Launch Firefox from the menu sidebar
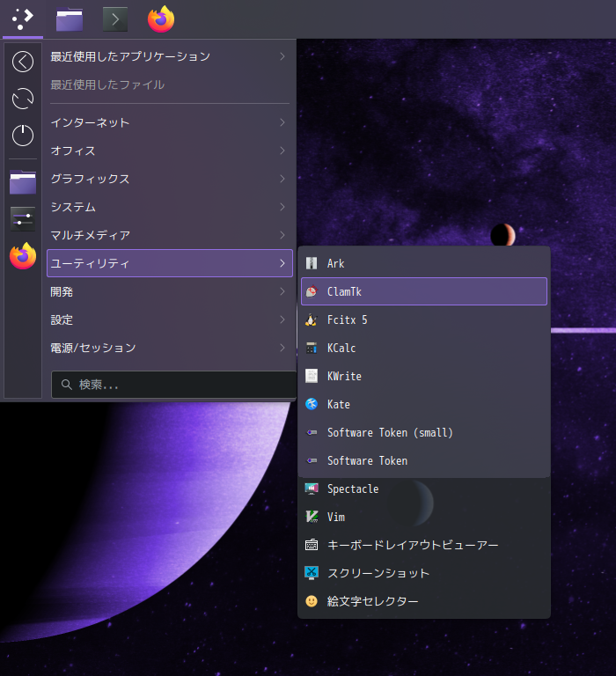This screenshot has width=616, height=676. tap(23, 256)
